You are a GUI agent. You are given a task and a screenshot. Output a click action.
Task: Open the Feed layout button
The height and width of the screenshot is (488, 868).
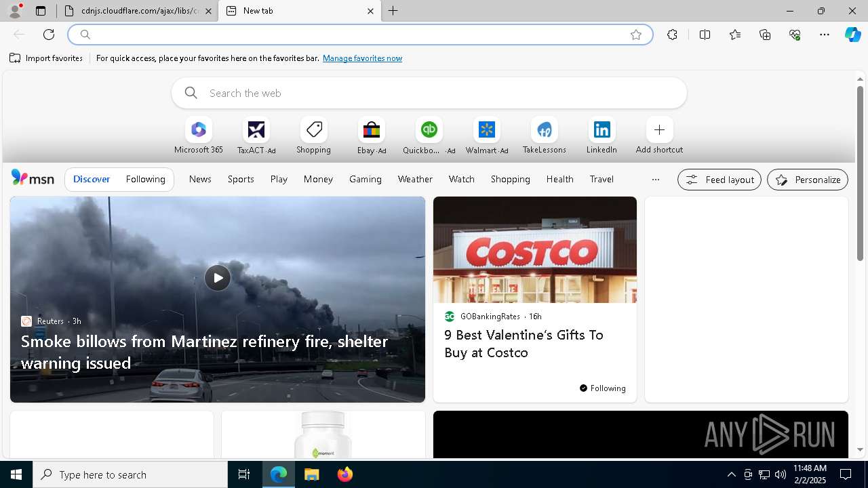point(719,180)
